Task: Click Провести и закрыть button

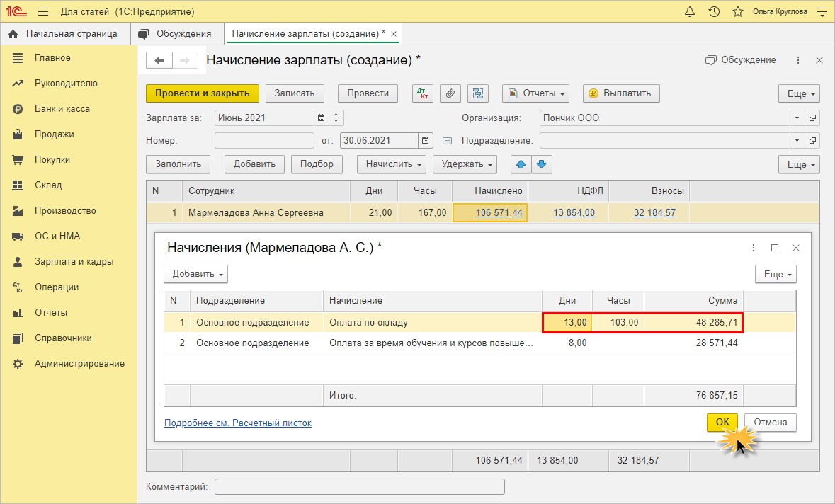Action: pyautogui.click(x=203, y=93)
